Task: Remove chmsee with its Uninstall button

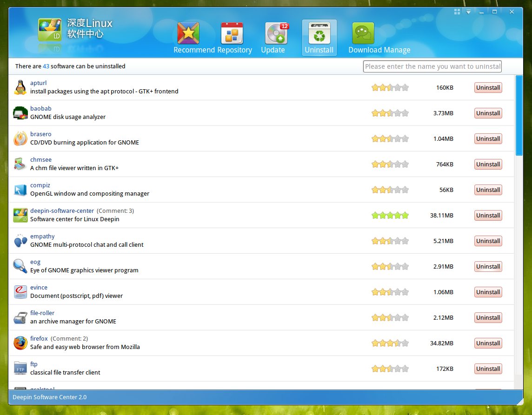Action: (x=488, y=164)
